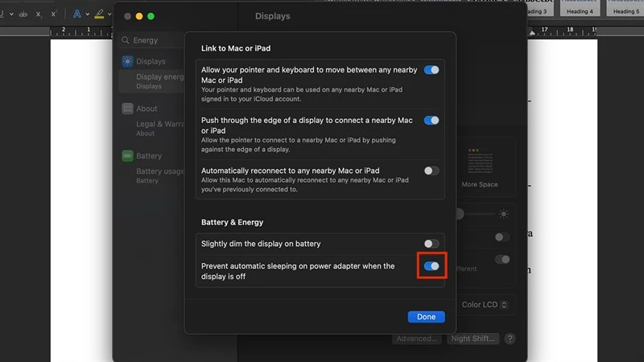Disable Push through the edge of a display
Viewport: 644px width, 362px height.
(x=431, y=120)
